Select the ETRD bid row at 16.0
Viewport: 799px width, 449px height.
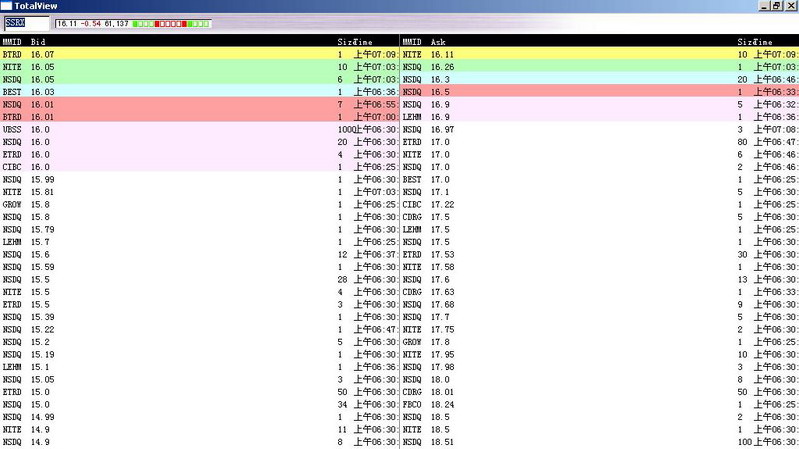point(200,154)
